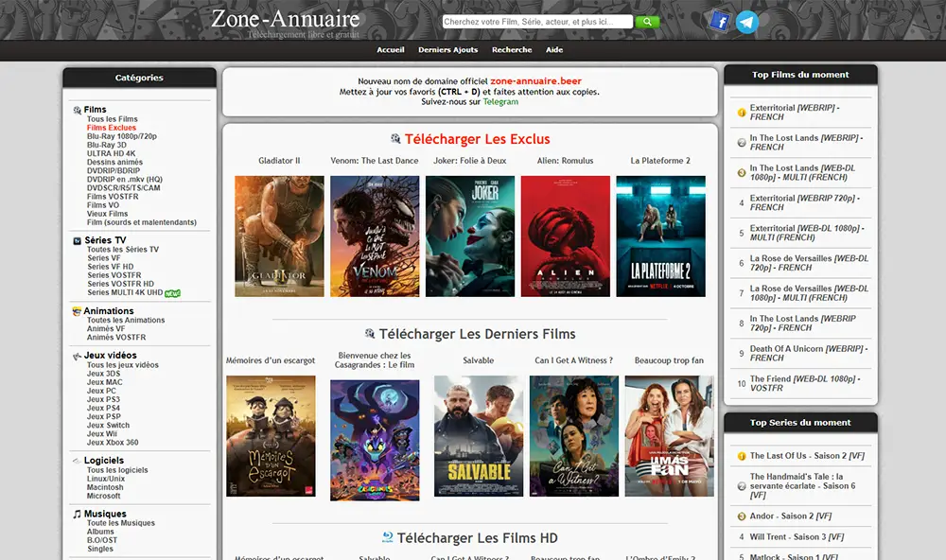Open Will Trent Saison 3 entry
Screen dimensions: 946x560
(797, 536)
